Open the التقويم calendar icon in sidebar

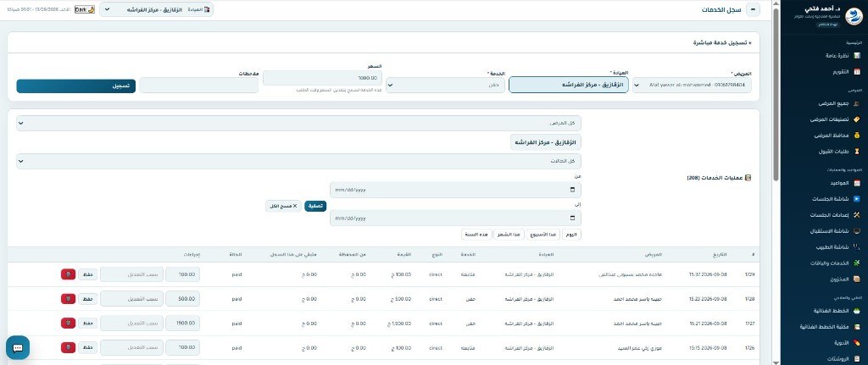click(x=857, y=72)
